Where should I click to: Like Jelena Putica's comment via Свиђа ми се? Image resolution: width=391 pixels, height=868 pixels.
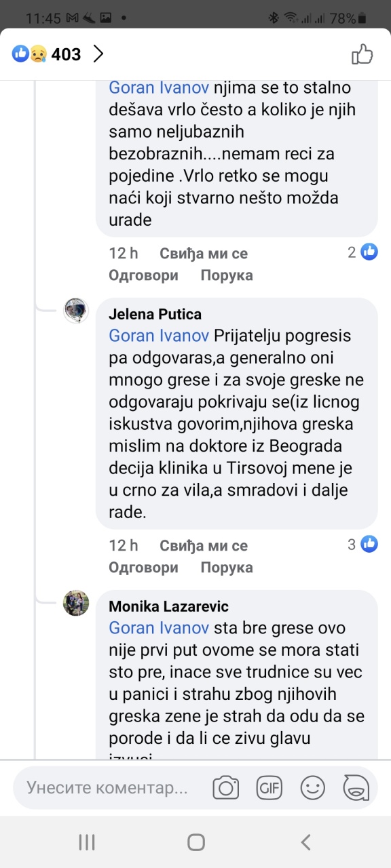204,545
